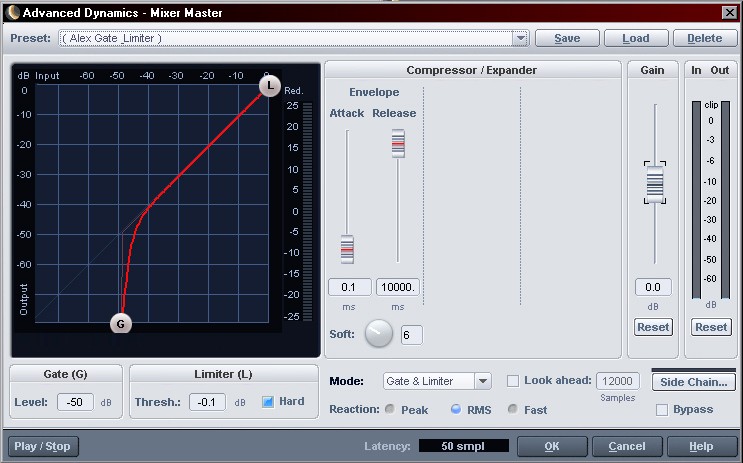Click the Cancel button
This screenshot has width=743, height=463.
(x=627, y=446)
